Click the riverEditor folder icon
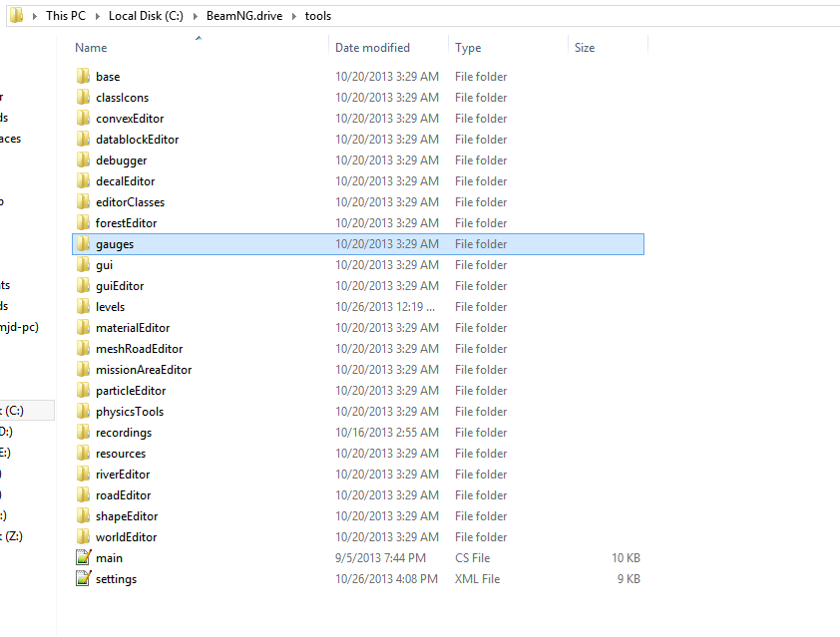Screen dimensions: 840x637 click(83, 475)
